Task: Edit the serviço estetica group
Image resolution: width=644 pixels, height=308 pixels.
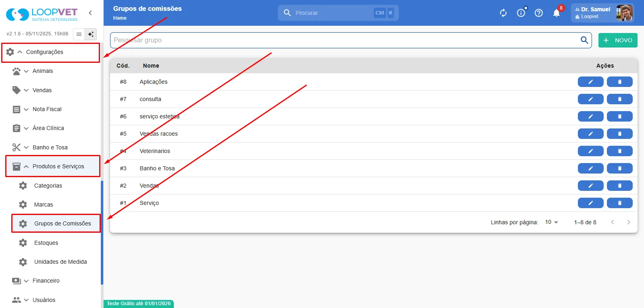Action: tap(590, 116)
